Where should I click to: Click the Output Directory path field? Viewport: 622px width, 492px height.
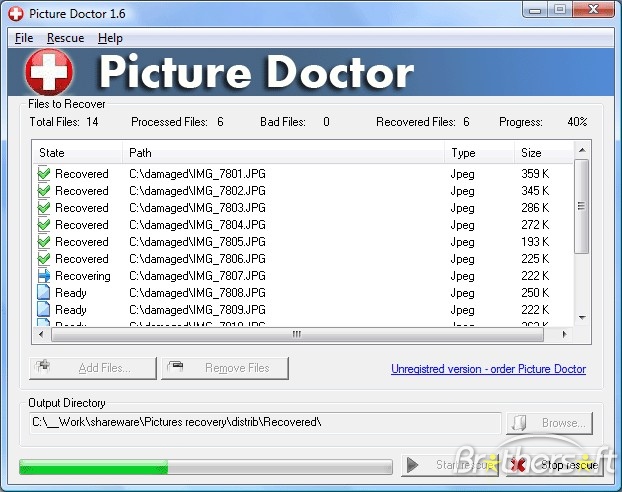265,422
